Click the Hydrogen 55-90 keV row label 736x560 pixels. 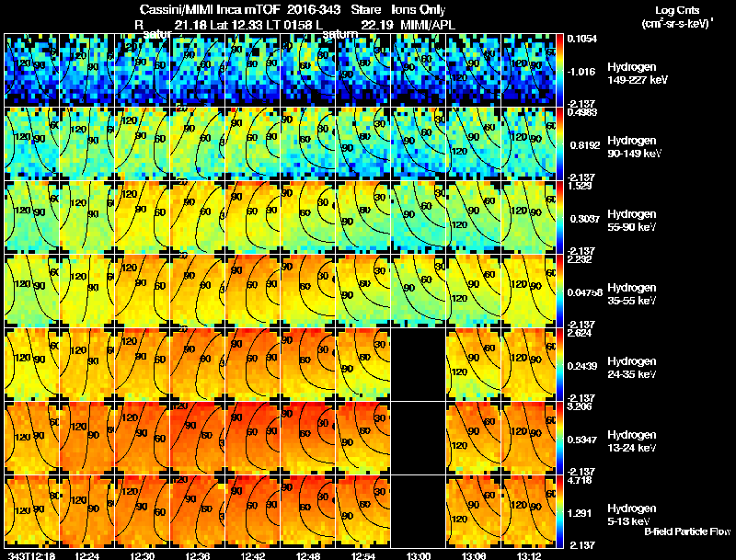[632, 221]
